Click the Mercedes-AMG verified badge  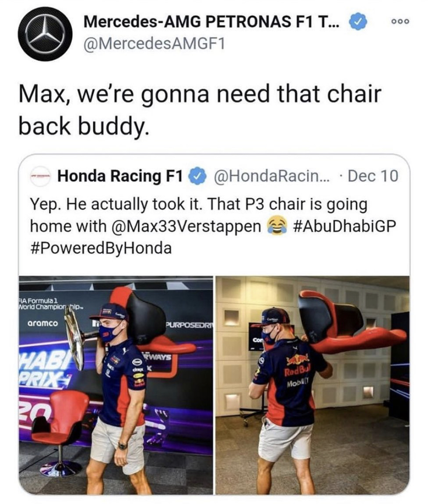coord(358,22)
